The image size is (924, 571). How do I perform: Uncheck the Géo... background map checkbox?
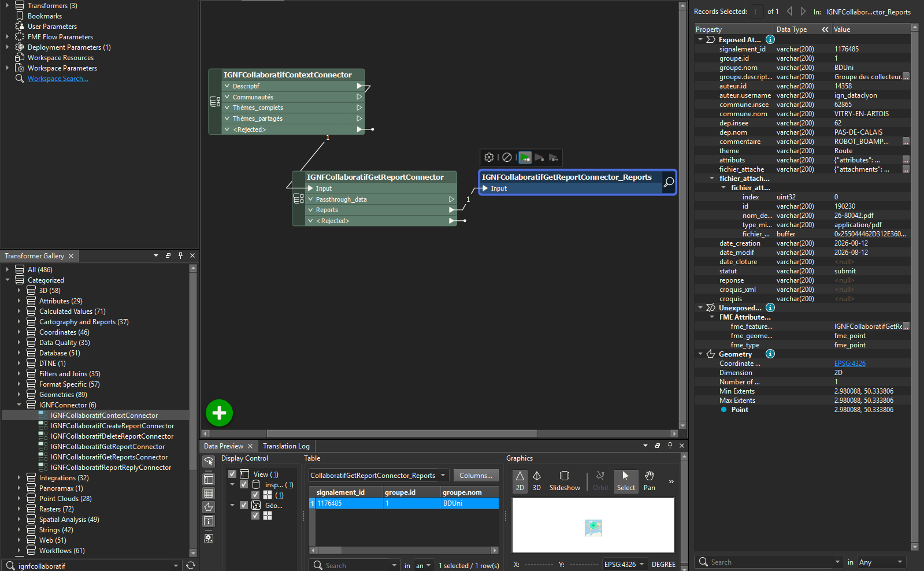pyautogui.click(x=244, y=505)
